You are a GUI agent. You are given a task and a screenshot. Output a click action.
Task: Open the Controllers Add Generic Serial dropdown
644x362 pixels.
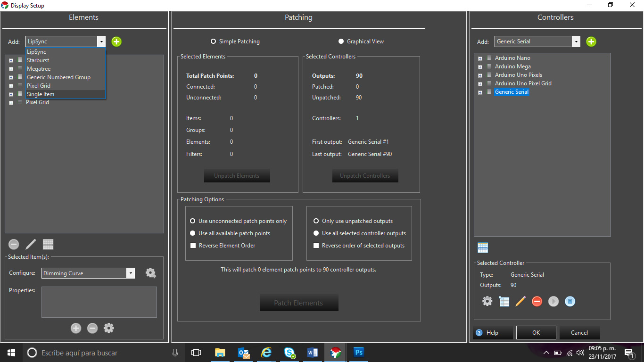coord(576,41)
